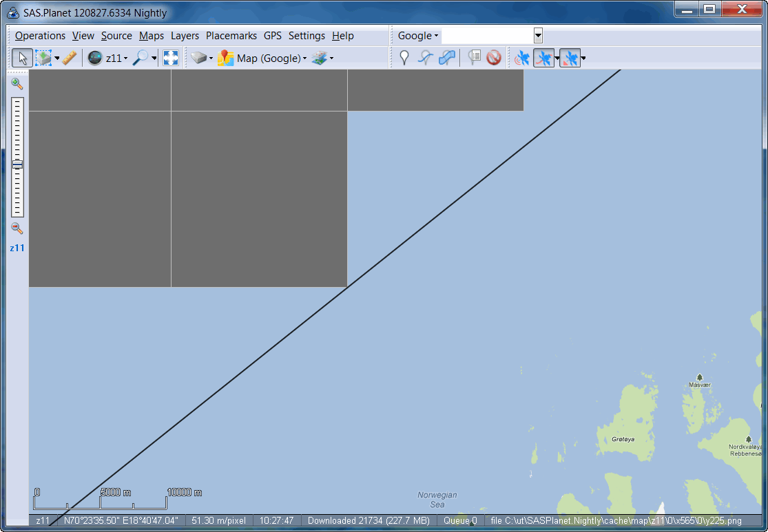768x532 pixels.
Task: Hide all placemarks with red no-sign icon
Action: point(494,58)
